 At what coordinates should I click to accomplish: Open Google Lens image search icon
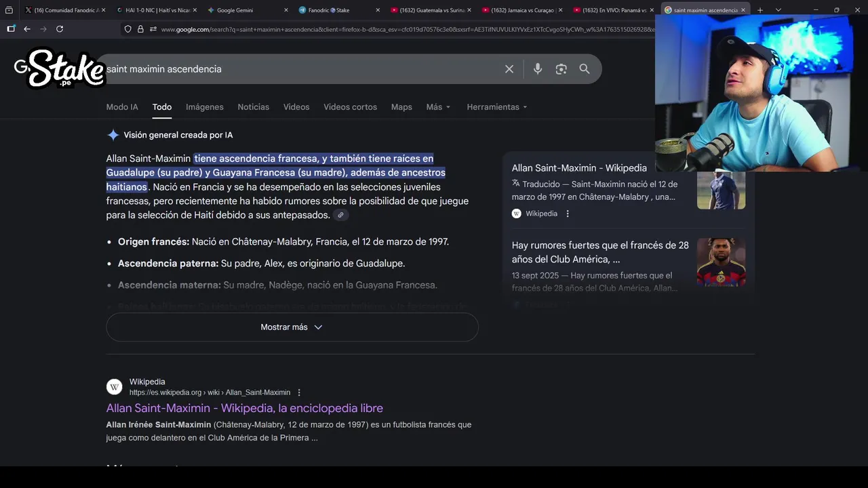(561, 69)
